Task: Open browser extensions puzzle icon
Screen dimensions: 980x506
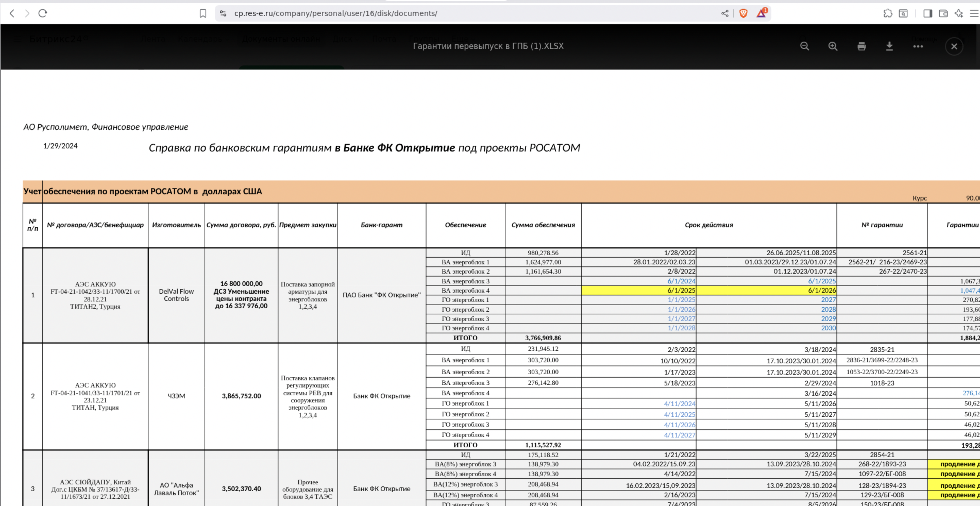Action: click(x=888, y=13)
